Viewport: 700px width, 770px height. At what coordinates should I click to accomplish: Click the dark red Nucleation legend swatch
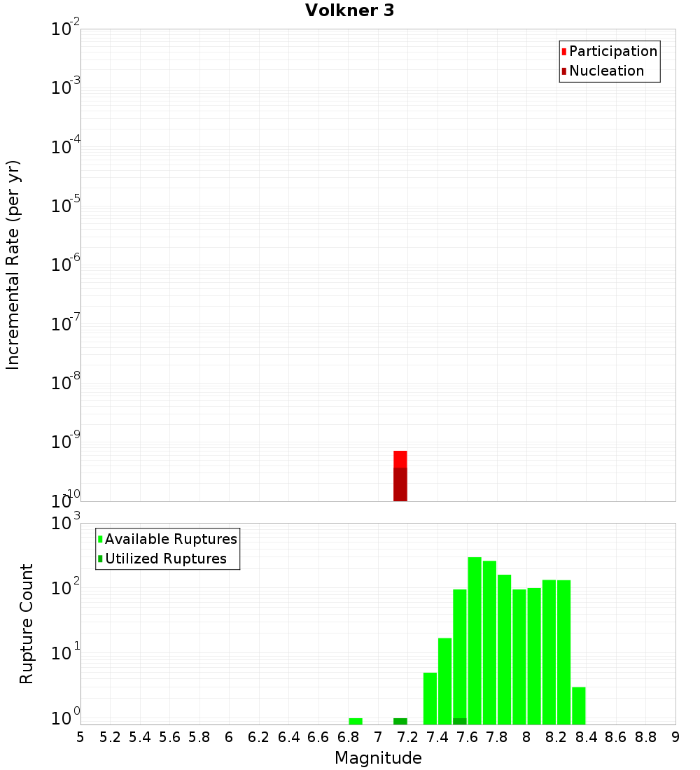point(564,71)
